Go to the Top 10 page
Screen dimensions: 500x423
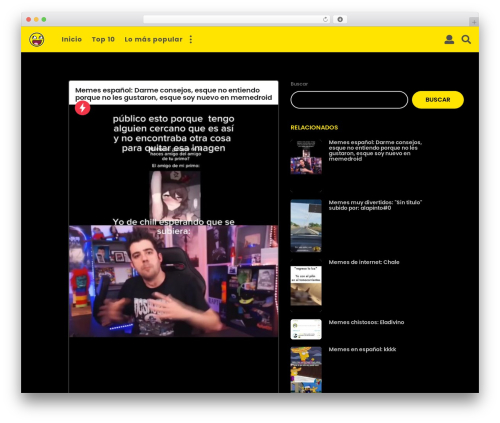click(x=103, y=39)
